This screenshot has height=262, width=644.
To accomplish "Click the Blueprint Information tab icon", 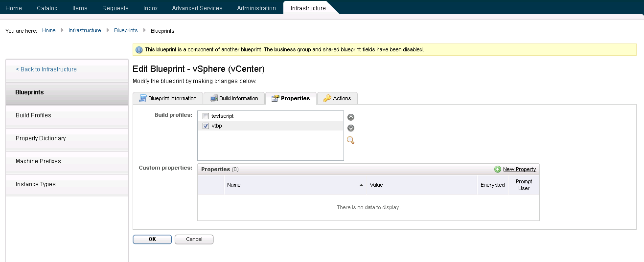I will 142,98.
